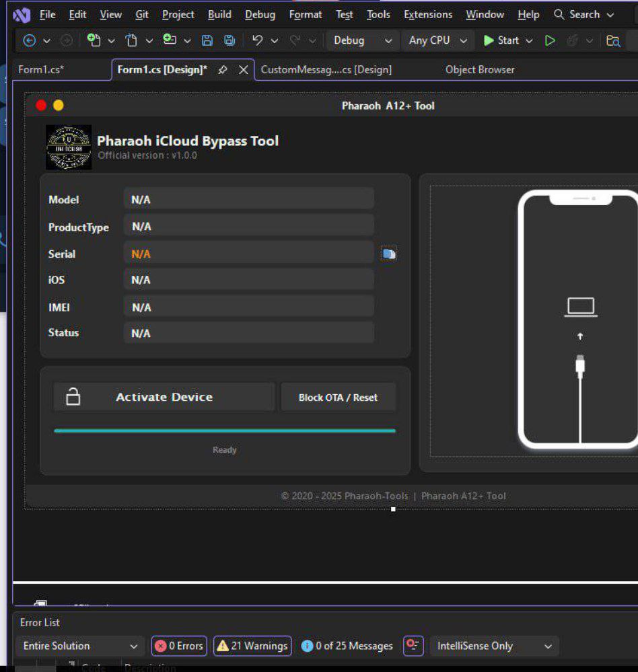The height and width of the screenshot is (672, 638).
Task: Click the Pharaoh logo picture box
Action: click(69, 147)
